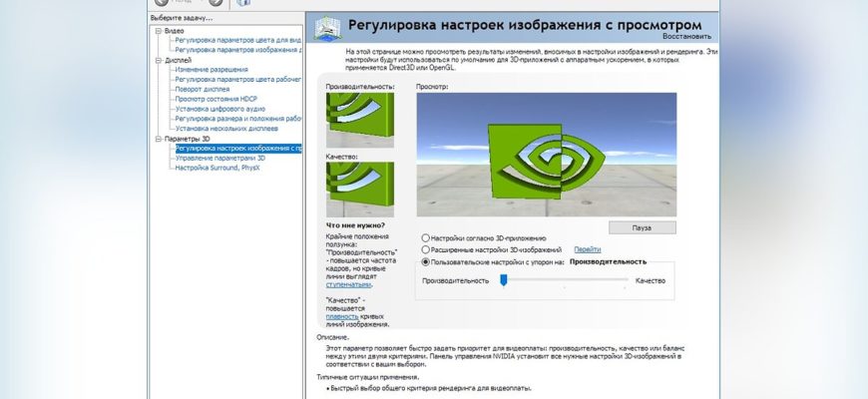This screenshot has width=868, height=399.
Task: Click the Описание. section heading
Action: pos(333,337)
